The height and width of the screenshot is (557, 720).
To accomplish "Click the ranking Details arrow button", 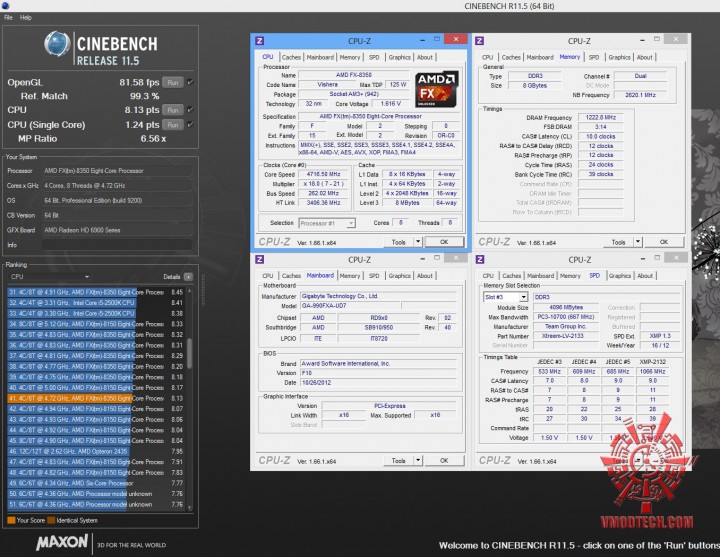I will pyautogui.click(x=188, y=277).
